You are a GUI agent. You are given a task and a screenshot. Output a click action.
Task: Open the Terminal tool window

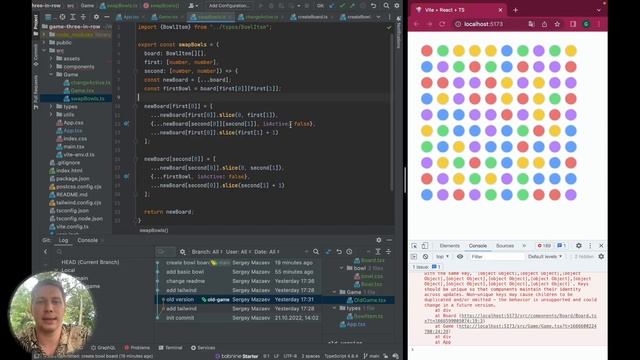pos(171,348)
